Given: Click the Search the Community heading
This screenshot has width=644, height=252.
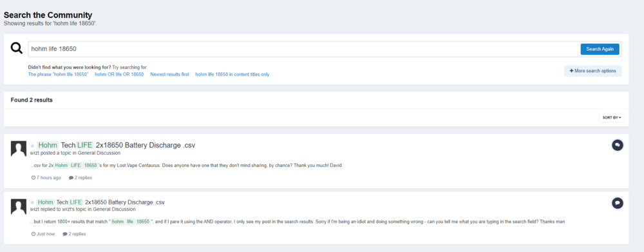Looking at the screenshot, I should pyautogui.click(x=48, y=15).
